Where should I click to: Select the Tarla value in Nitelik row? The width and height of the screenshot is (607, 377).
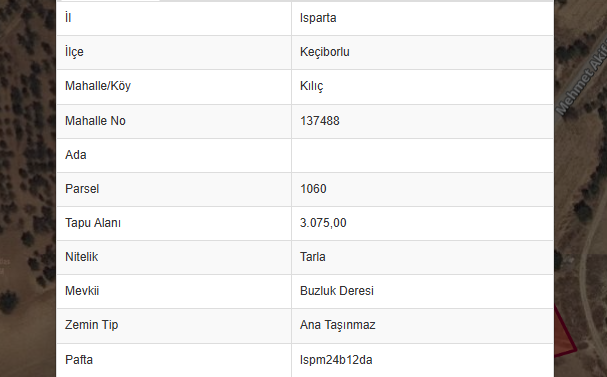(x=312, y=257)
